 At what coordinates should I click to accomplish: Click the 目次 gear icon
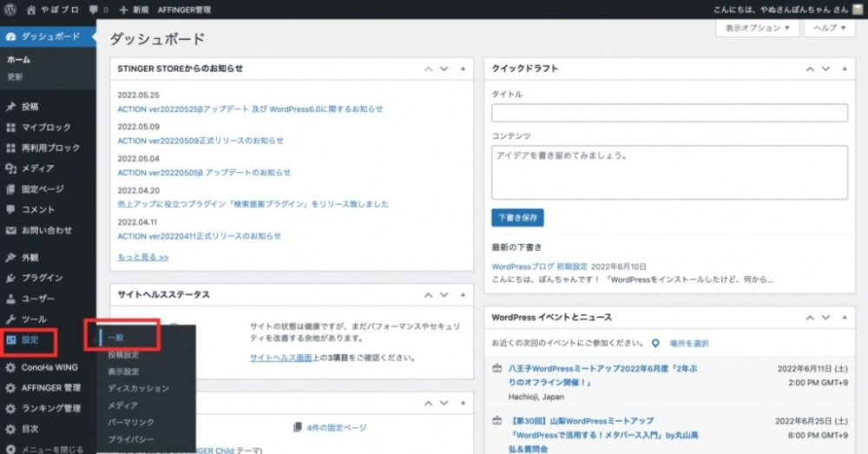10,429
